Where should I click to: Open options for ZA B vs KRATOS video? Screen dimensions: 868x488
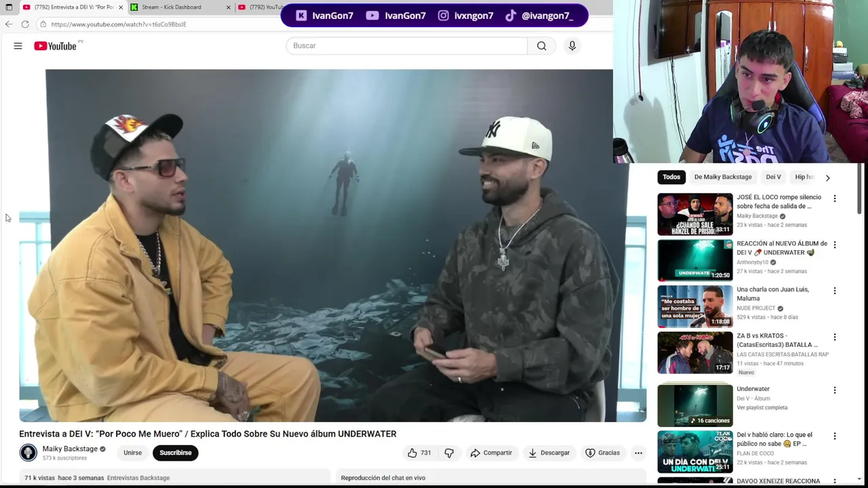click(x=835, y=337)
